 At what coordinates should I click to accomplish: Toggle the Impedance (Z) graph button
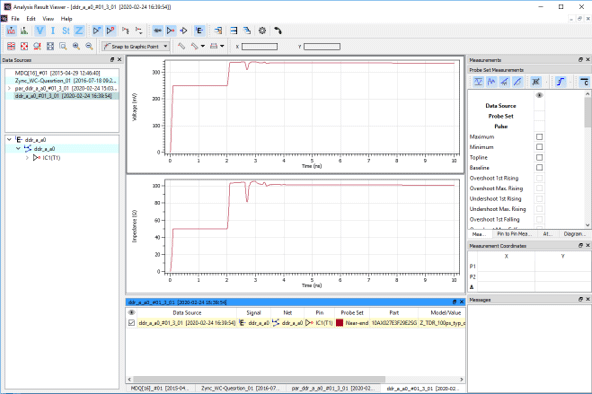79,31
